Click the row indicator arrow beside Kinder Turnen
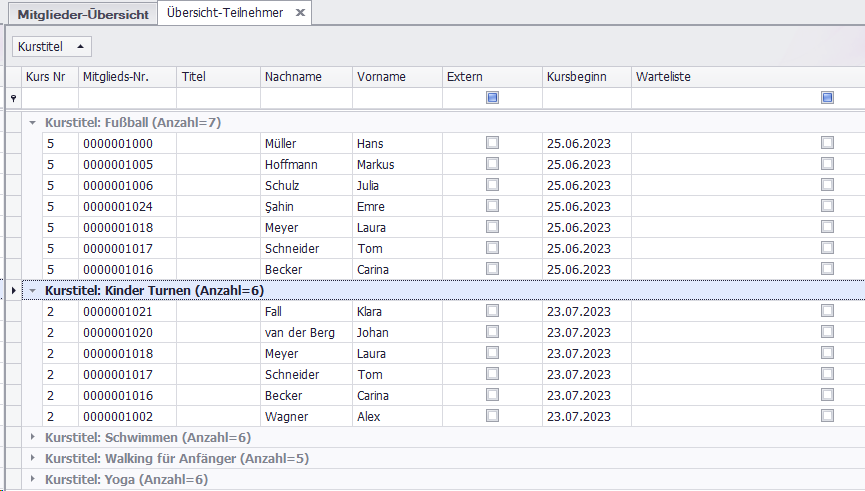This screenshot has width=865, height=491. 13,290
